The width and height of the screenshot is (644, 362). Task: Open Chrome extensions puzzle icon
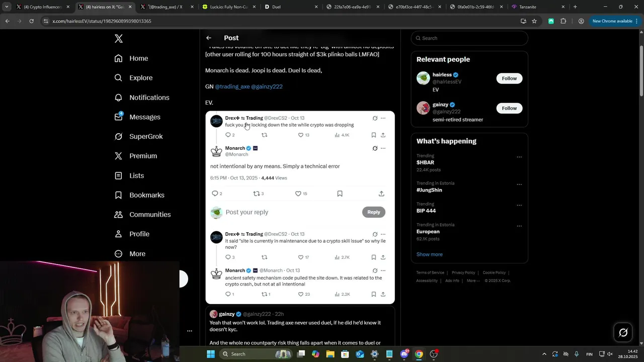pyautogui.click(x=563, y=21)
